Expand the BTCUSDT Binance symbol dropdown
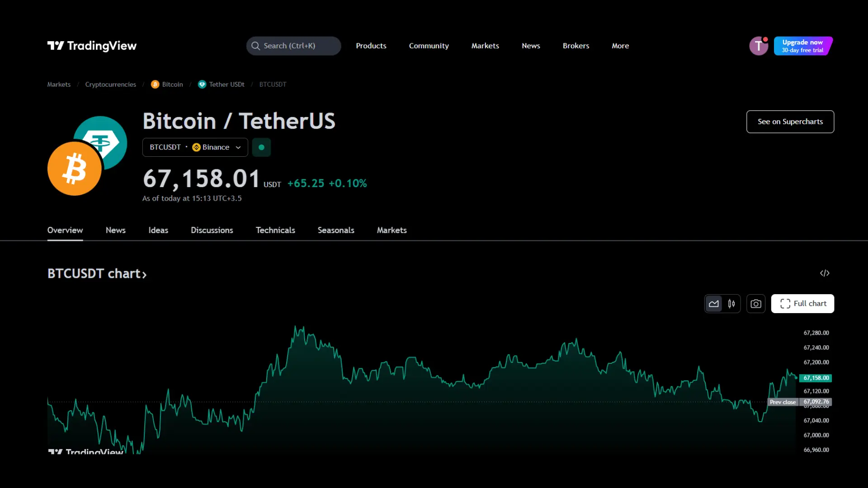868x488 pixels. click(x=195, y=147)
